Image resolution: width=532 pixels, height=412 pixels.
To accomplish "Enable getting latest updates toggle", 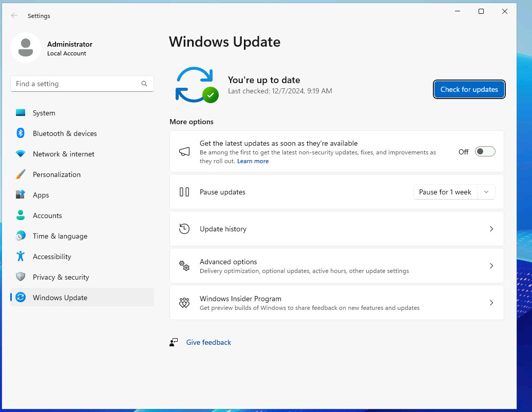I will pyautogui.click(x=485, y=151).
